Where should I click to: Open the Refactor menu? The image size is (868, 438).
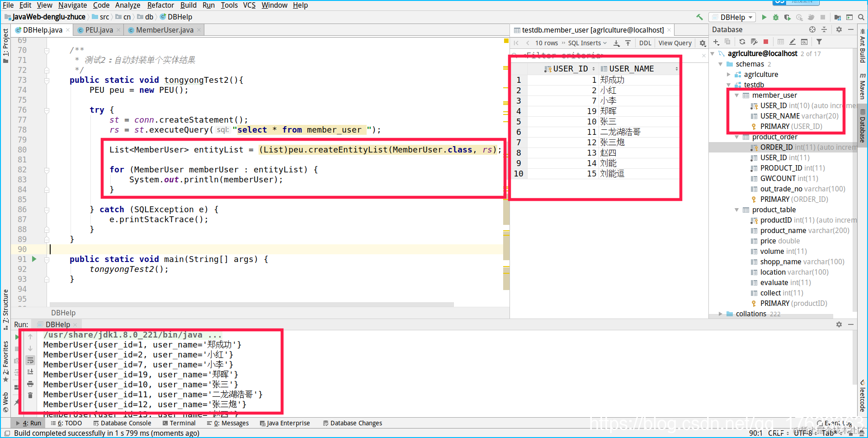tap(160, 5)
